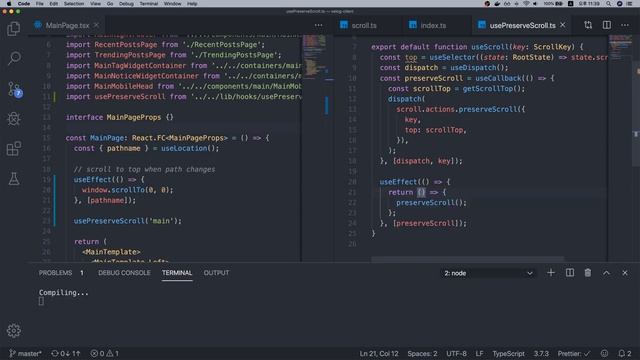Screen dimensions: 640x360
Task: Kill terminal with trash icon
Action: (588, 273)
